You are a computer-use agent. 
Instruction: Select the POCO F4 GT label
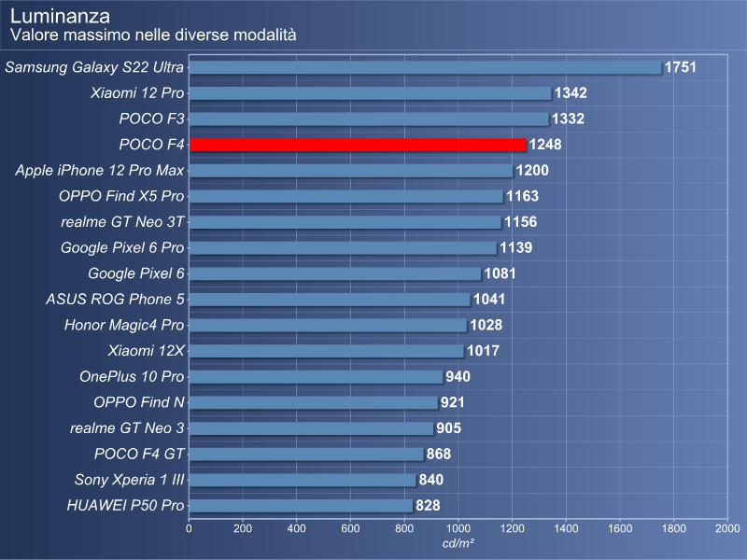[139, 454]
